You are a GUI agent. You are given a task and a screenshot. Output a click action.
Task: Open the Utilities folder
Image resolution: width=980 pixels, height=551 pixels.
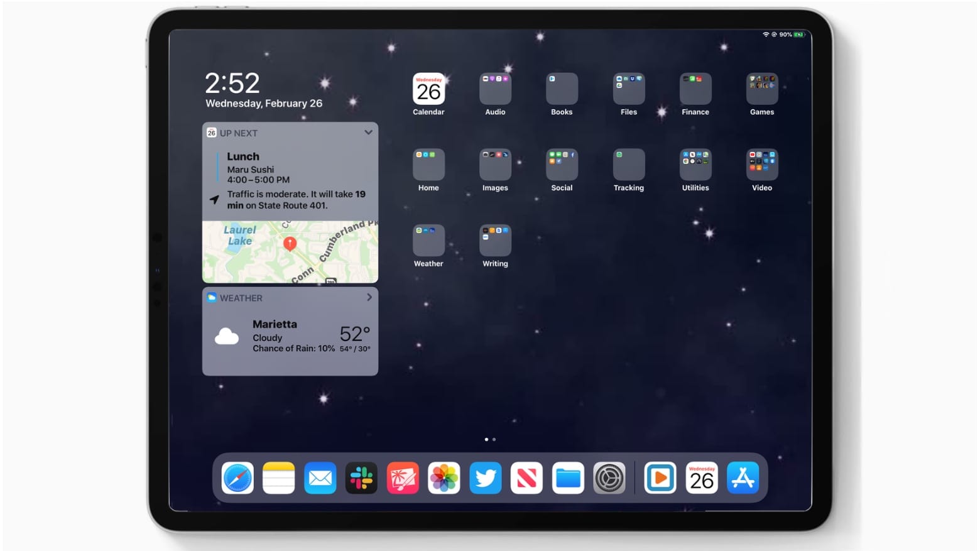pos(695,165)
